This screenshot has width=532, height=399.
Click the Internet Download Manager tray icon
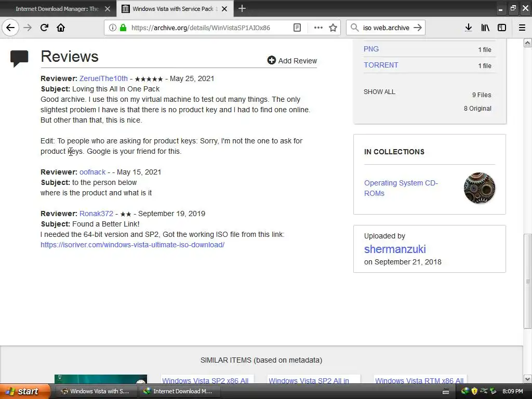coord(465,391)
